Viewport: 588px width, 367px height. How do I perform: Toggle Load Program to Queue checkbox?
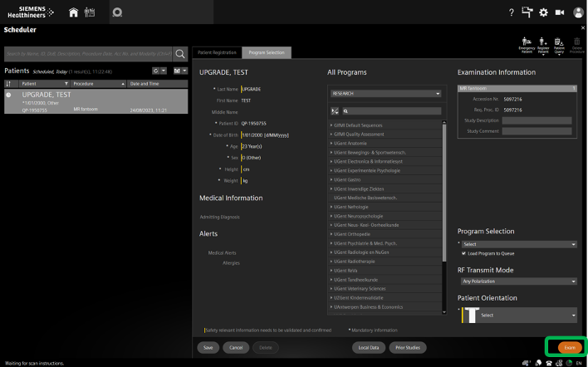[463, 253]
